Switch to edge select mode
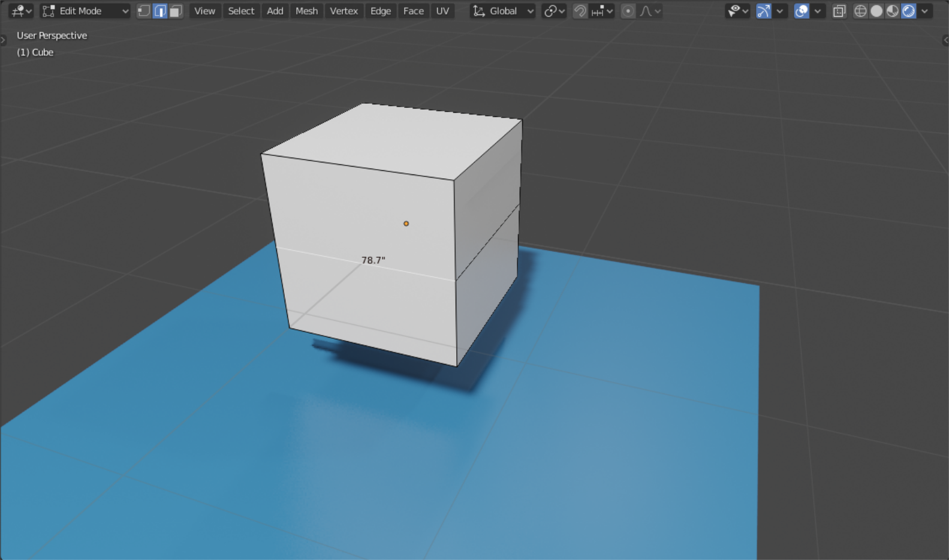The width and height of the screenshot is (949, 560). point(160,11)
